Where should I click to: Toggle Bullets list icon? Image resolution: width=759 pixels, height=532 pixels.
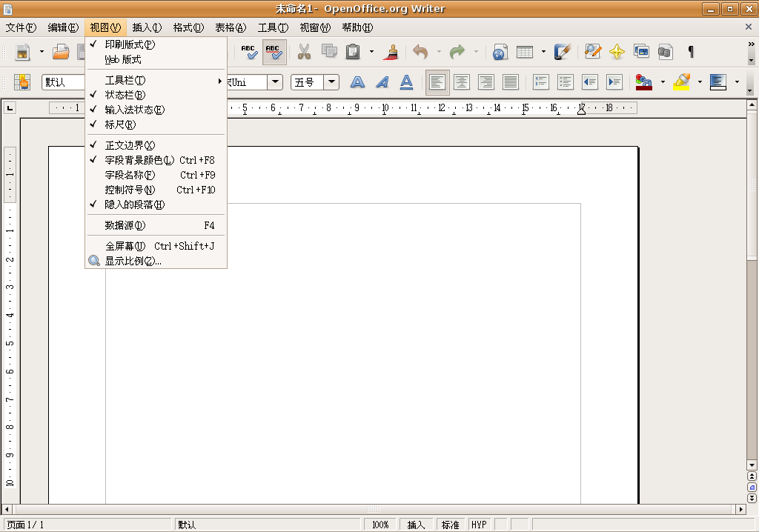(566, 82)
